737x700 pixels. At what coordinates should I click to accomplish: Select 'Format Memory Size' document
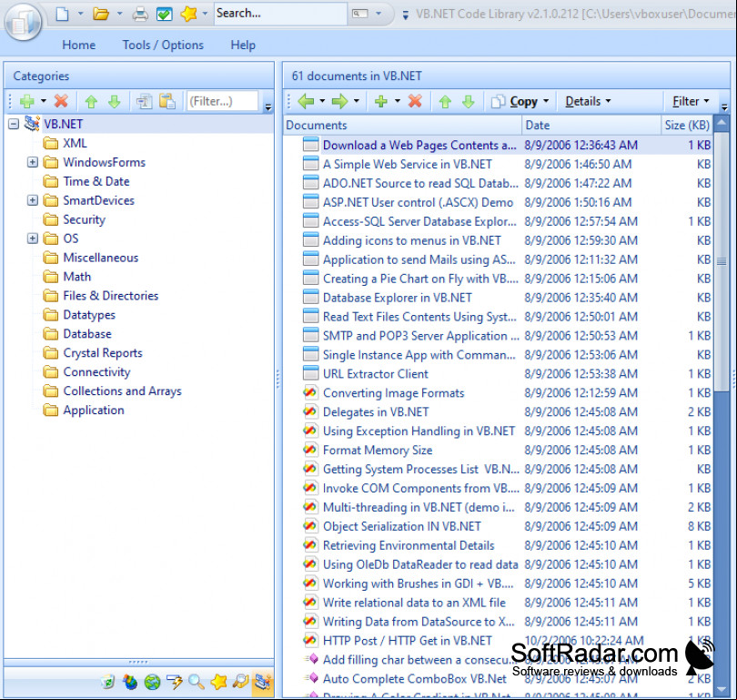click(x=378, y=451)
